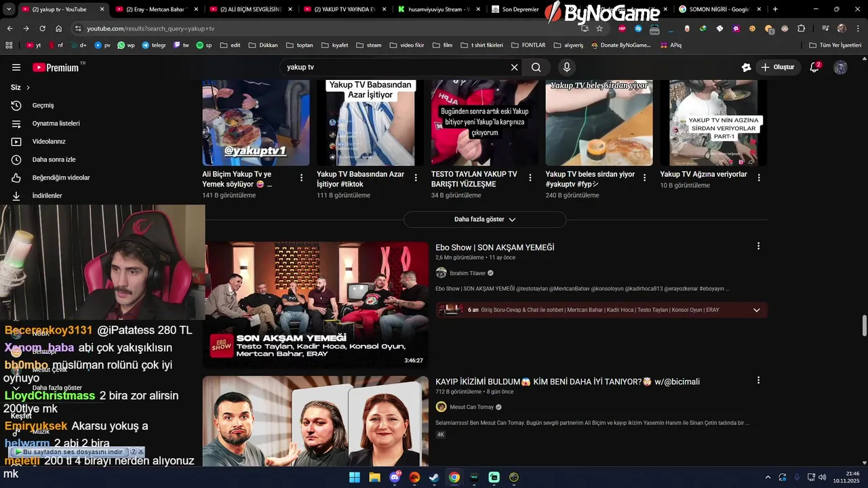Open Videolarınız in the sidebar

(49, 142)
